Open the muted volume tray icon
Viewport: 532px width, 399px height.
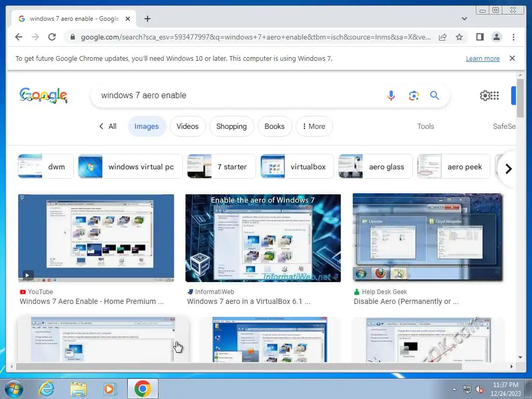(x=479, y=390)
